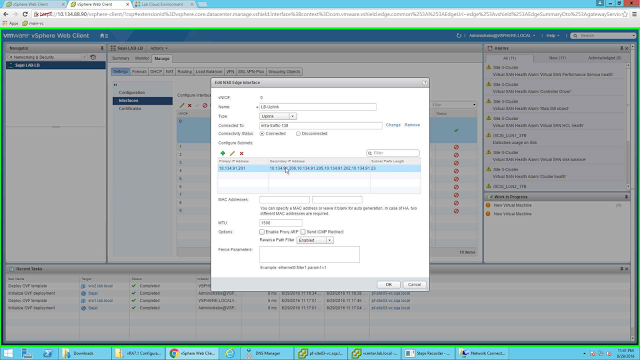Close the Alarms panel
Image resolution: width=640 pixels, height=360 pixels.
(x=627, y=48)
